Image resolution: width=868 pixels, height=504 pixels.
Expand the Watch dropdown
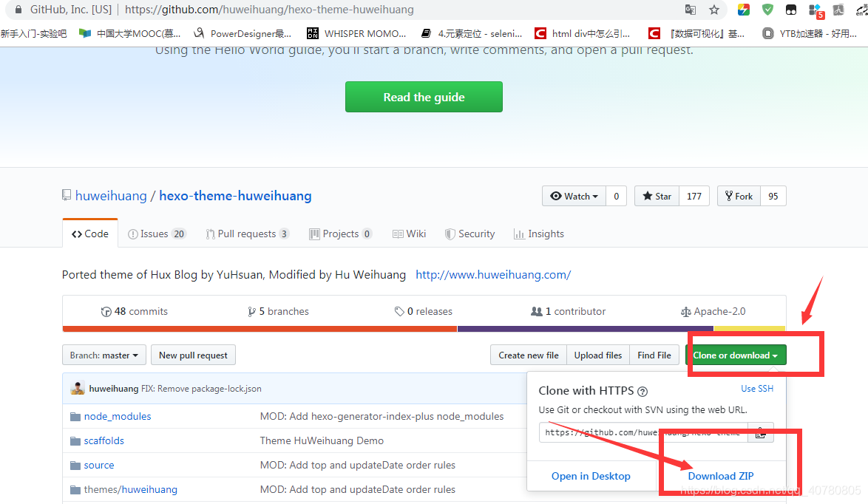[x=574, y=197]
